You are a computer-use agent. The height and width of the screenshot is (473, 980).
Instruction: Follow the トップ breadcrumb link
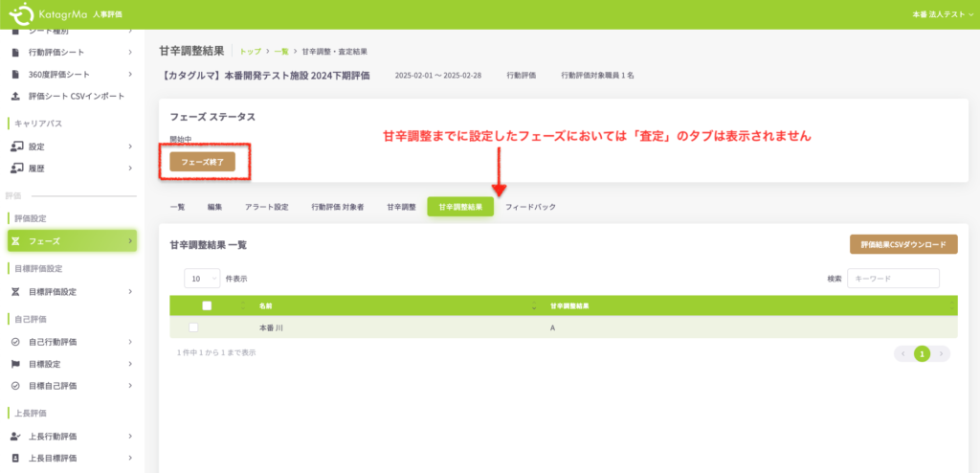point(251,51)
